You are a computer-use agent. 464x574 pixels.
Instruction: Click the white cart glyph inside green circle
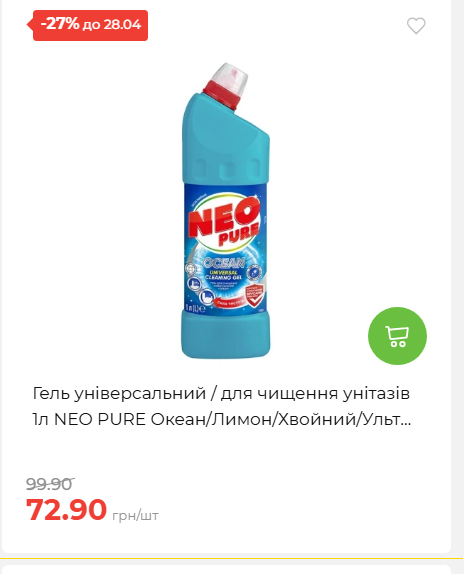point(397,336)
